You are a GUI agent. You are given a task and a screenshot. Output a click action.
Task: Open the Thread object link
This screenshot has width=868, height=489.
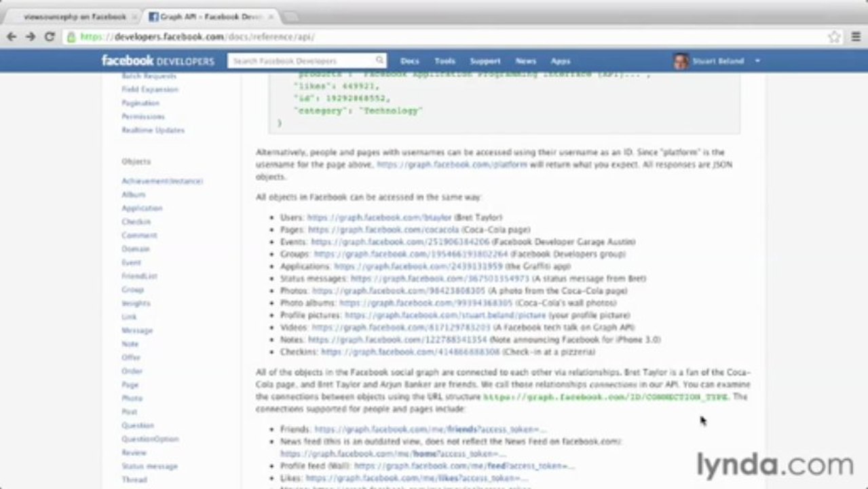(134, 480)
